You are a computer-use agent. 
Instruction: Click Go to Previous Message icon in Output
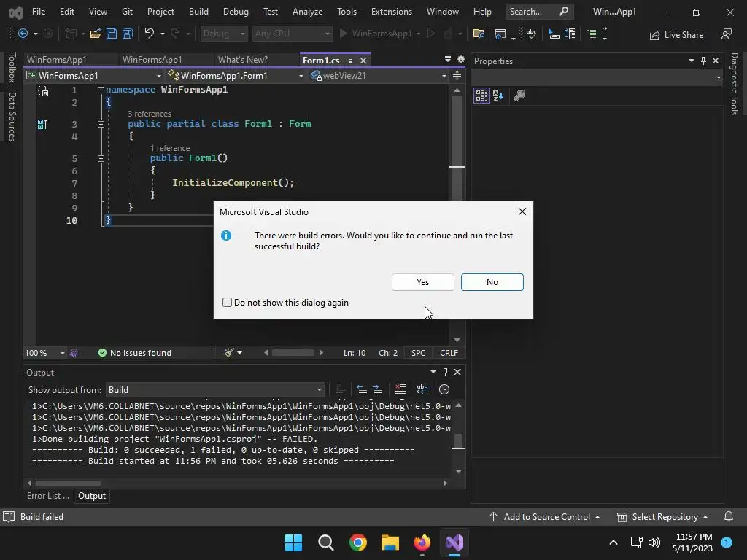[x=362, y=389]
